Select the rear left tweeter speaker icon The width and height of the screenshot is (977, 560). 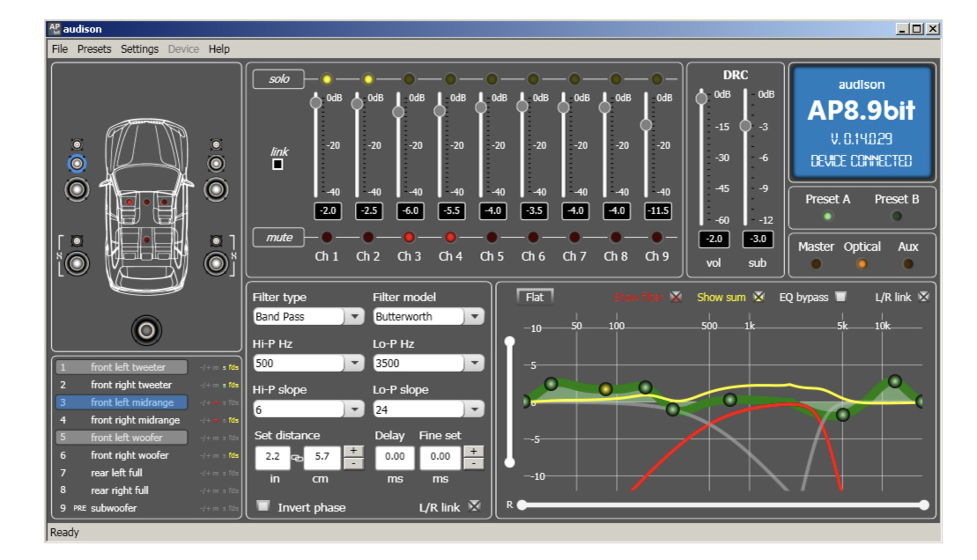(77, 241)
